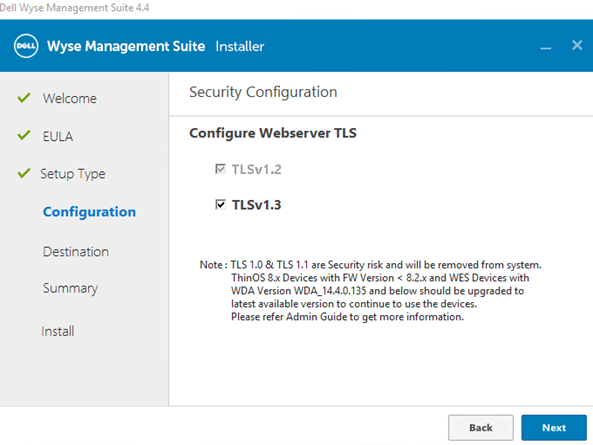Click the disabled TLSv1.2 checkbox
The height and width of the screenshot is (445, 593).
click(220, 169)
